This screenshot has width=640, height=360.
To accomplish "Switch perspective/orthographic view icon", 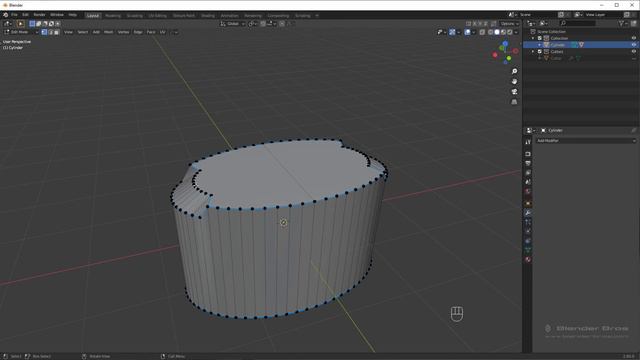I will [514, 102].
